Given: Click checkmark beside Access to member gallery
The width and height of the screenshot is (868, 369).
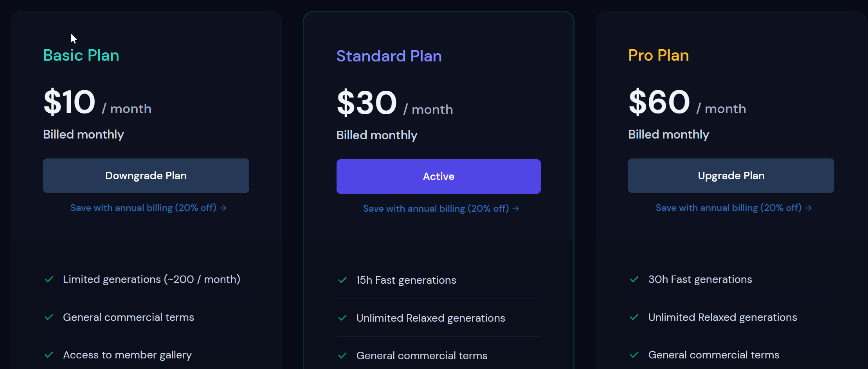Looking at the screenshot, I should click(49, 355).
